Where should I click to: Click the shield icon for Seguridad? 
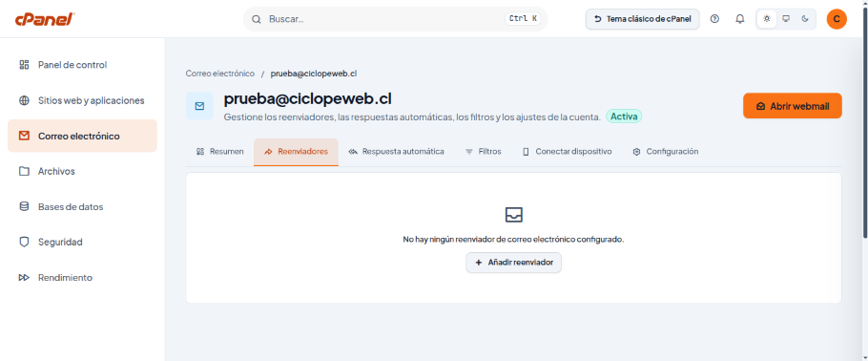tap(24, 243)
